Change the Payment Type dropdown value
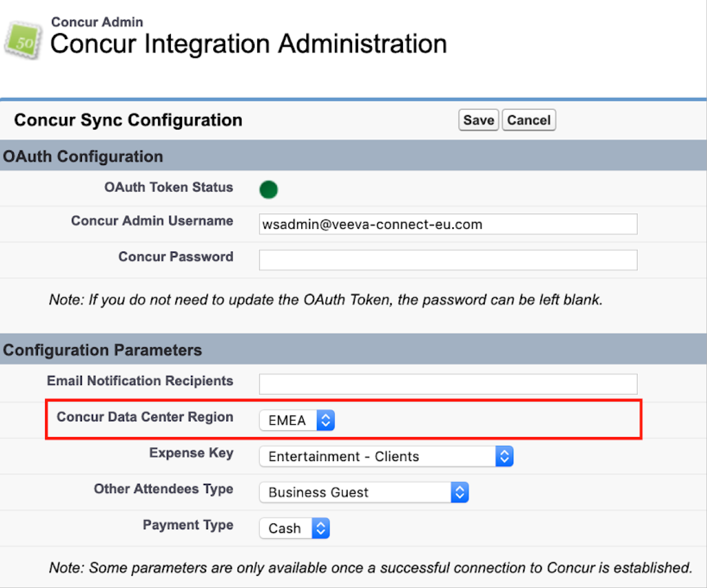Screen dimensions: 707x588 pyautogui.click(x=294, y=528)
